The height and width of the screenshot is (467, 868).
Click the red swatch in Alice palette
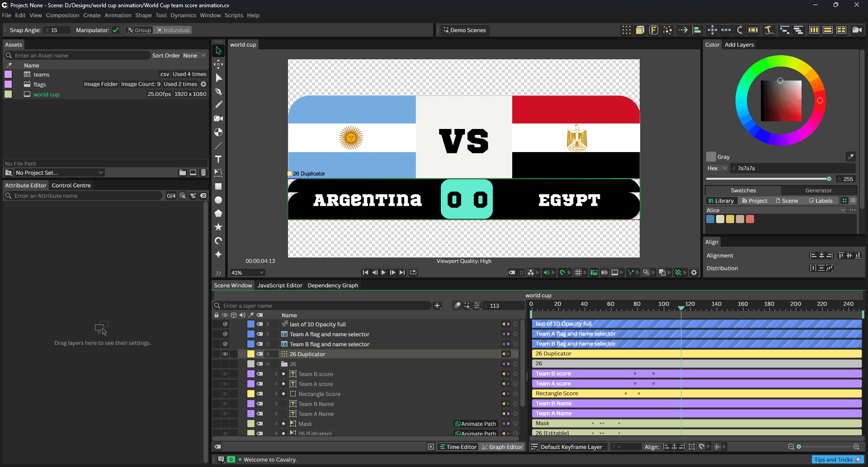[x=750, y=219]
